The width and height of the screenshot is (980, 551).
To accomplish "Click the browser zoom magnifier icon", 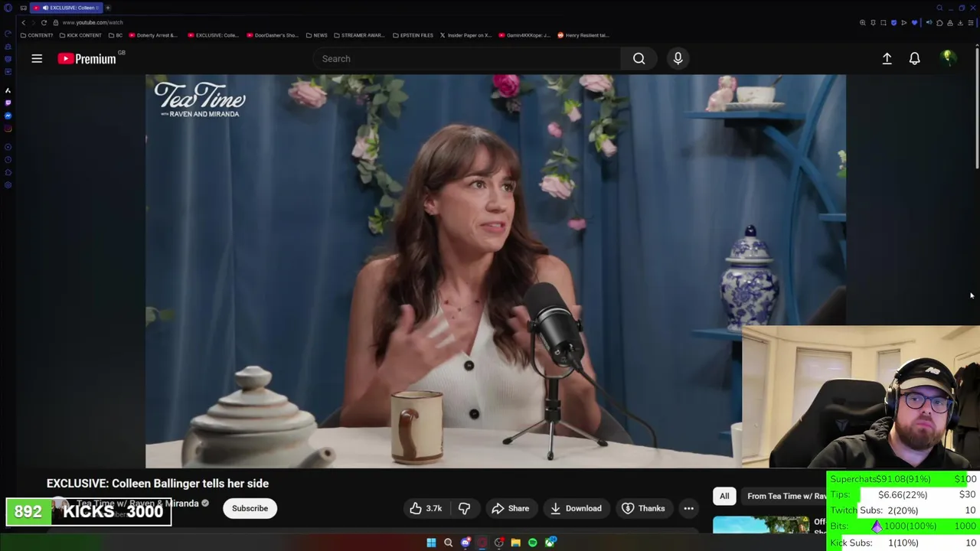I will tap(863, 23).
